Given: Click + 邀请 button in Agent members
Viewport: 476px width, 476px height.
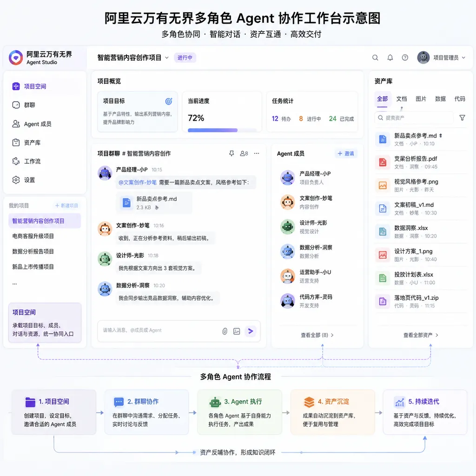Looking at the screenshot, I should pos(346,153).
